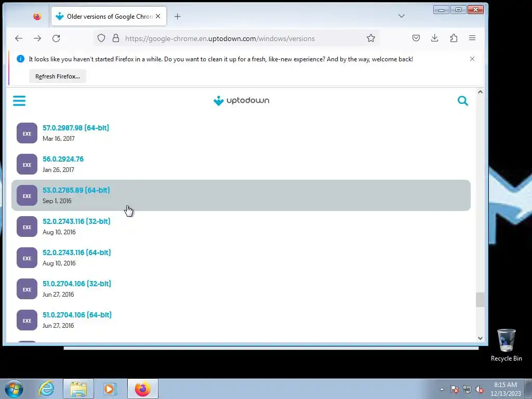Open the Firefox downloads panel
The width and height of the screenshot is (532, 399).
coord(435,38)
